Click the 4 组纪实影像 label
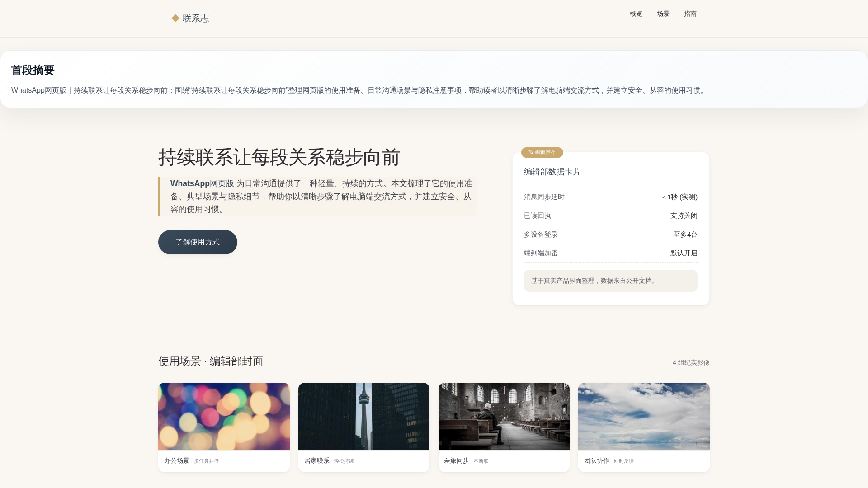 [x=691, y=362]
